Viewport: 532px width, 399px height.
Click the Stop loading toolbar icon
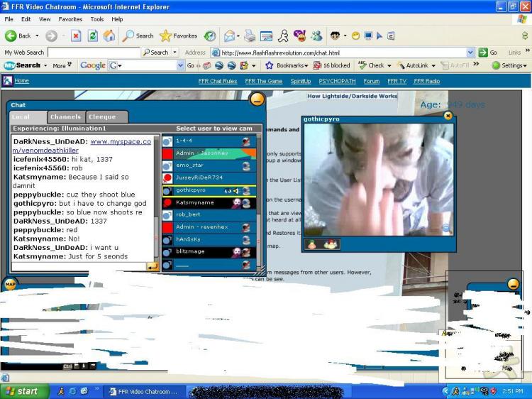tap(76, 35)
